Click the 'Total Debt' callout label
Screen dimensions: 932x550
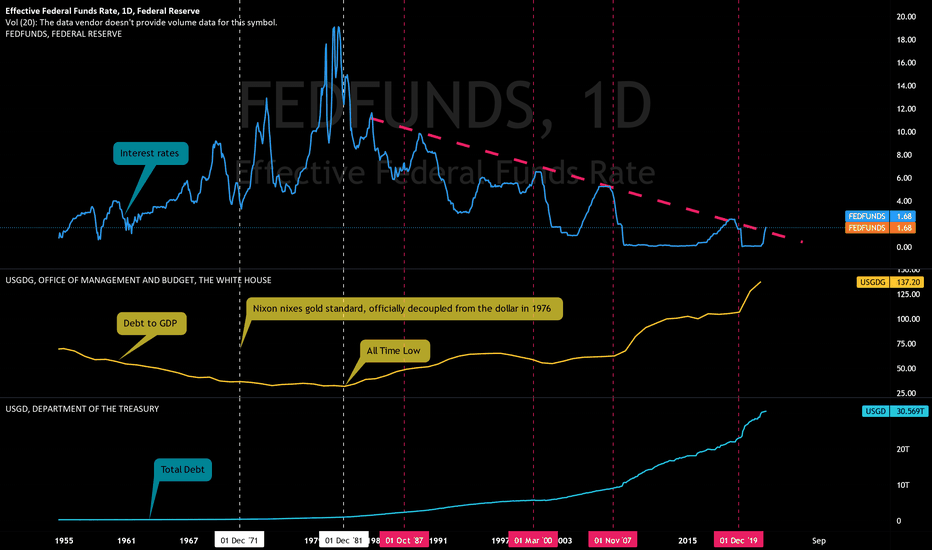182,470
